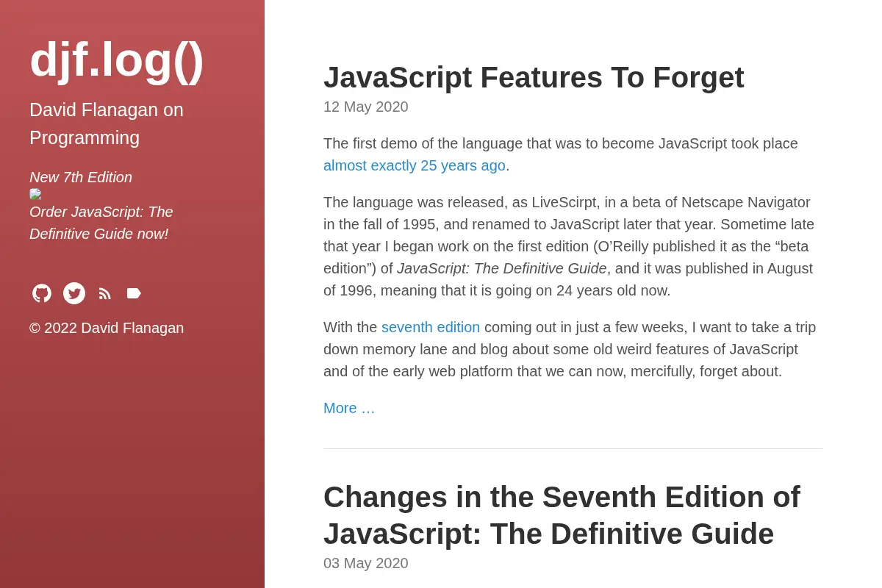Click the © 2022 David Flanagan footer text
This screenshot has width=882, height=588.
[x=107, y=328]
